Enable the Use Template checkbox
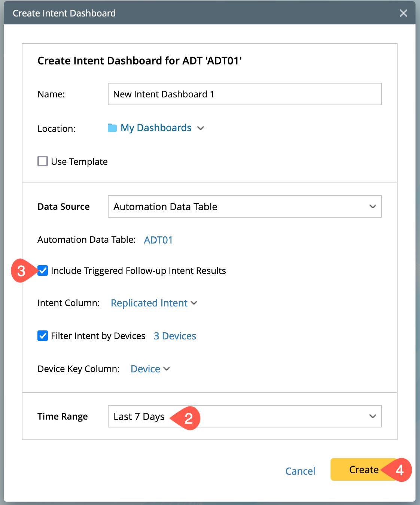The height and width of the screenshot is (505, 420). pyautogui.click(x=43, y=161)
